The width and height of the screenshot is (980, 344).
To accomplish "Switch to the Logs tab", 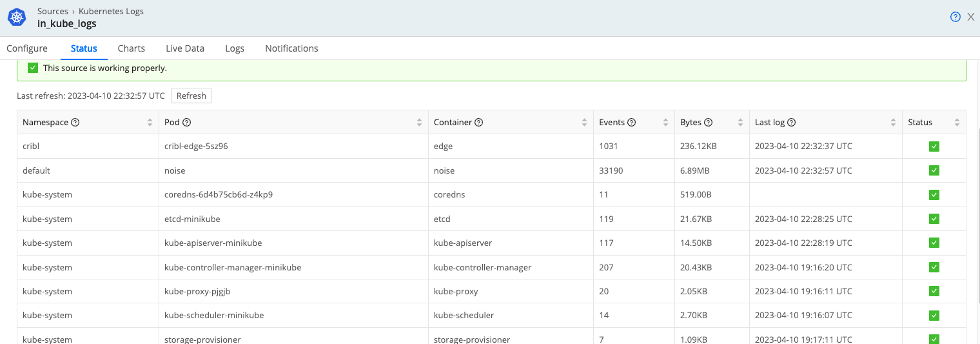I will point(235,48).
